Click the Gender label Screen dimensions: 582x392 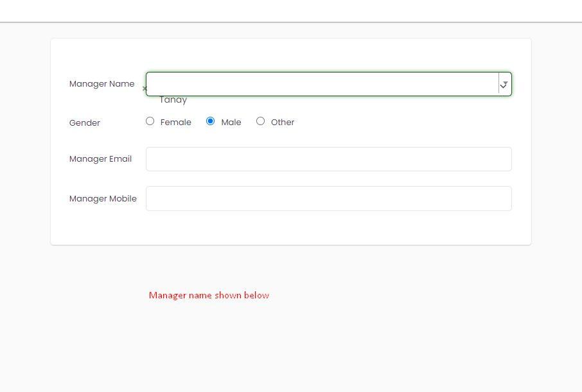[x=85, y=123]
